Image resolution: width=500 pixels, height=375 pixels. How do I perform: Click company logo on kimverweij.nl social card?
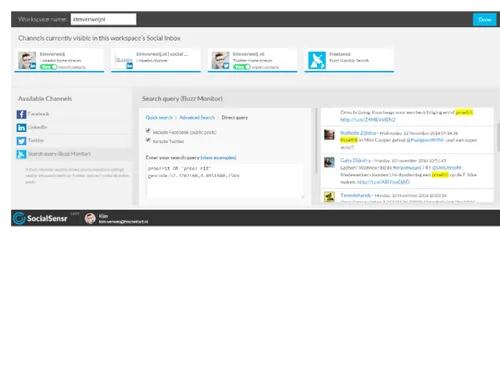click(x=124, y=60)
